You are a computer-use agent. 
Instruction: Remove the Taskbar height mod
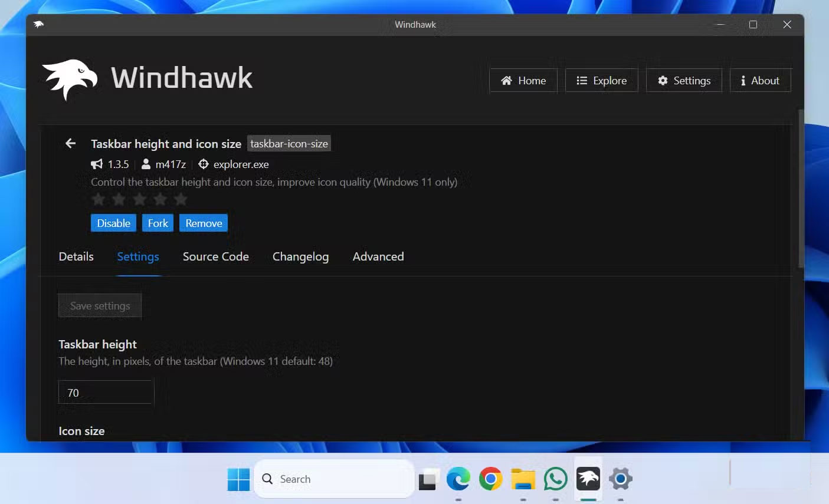pyautogui.click(x=203, y=223)
